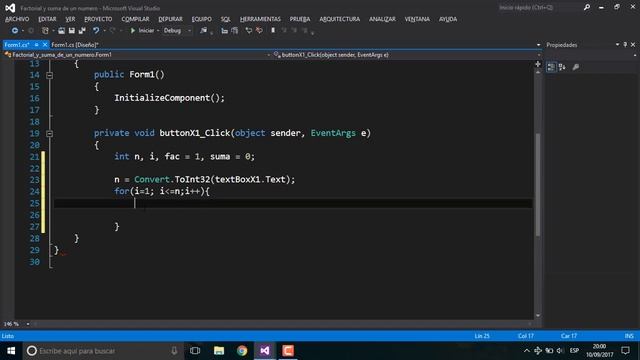This screenshot has width=640, height=360.
Task: Open the PROYECTO menu
Action: (98, 19)
